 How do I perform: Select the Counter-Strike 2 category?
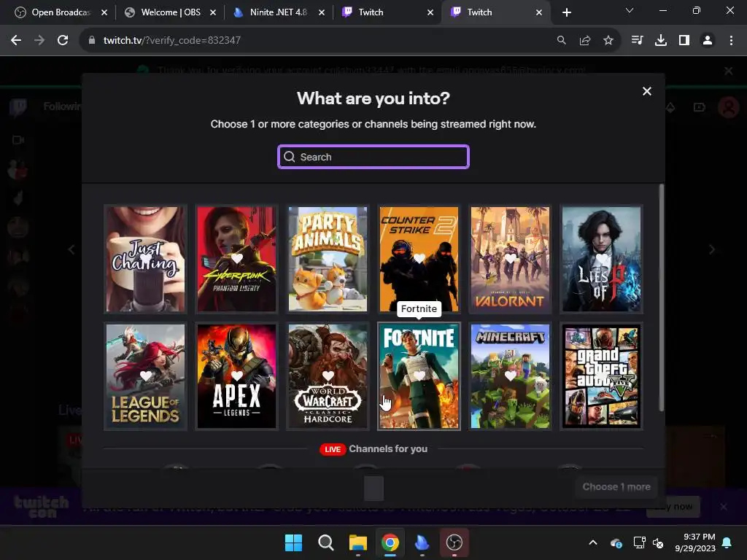[419, 259]
